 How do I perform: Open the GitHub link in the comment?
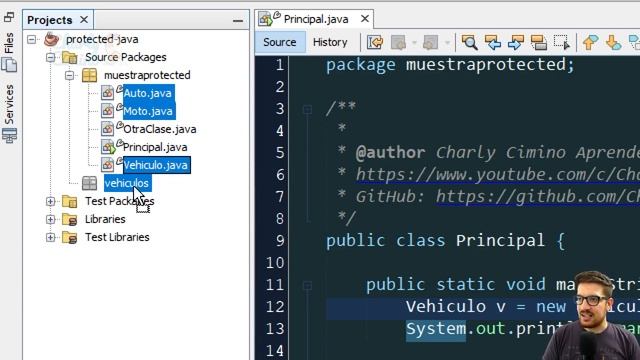[x=538, y=197]
